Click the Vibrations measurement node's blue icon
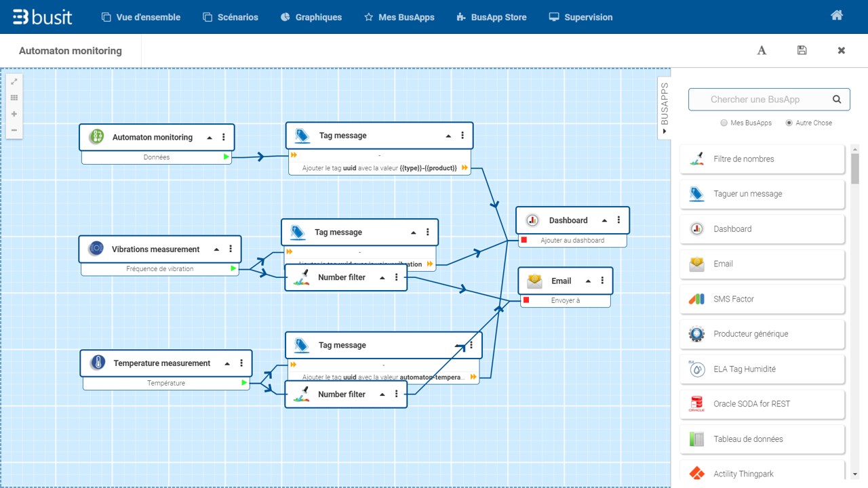Viewport: 868px width, 488px height. pyautogui.click(x=96, y=249)
